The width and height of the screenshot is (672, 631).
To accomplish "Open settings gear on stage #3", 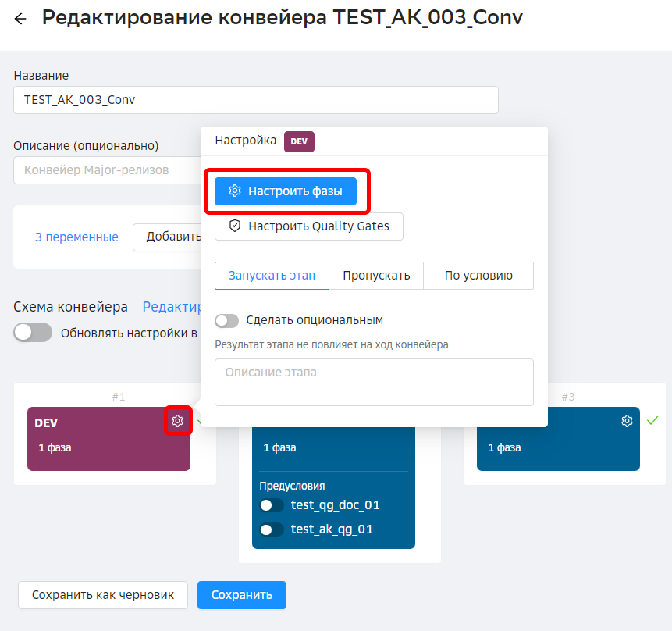I will [x=627, y=422].
